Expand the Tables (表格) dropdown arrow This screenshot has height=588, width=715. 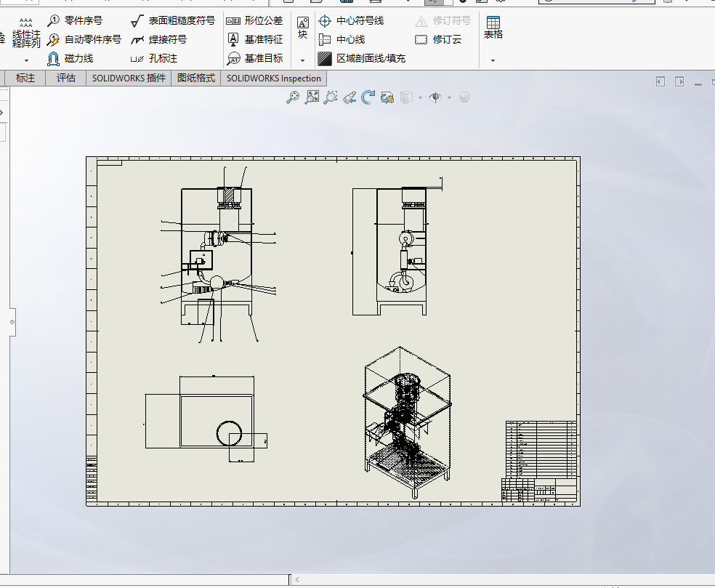[493, 60]
